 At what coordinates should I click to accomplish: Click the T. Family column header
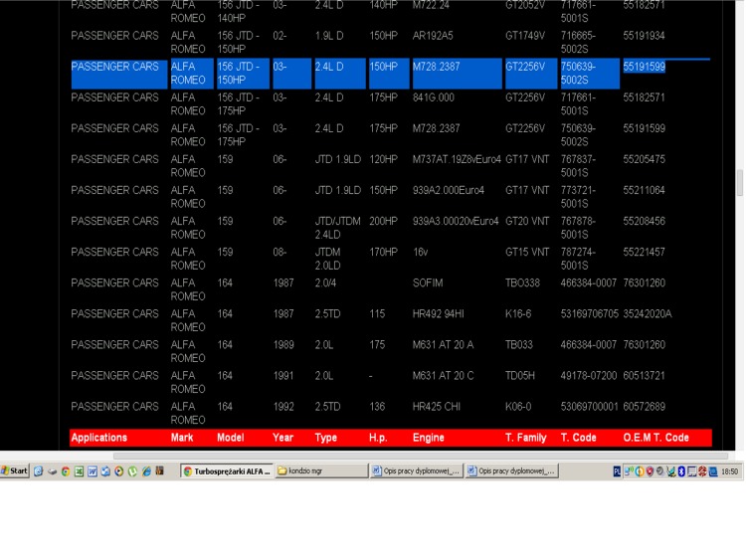coord(526,438)
